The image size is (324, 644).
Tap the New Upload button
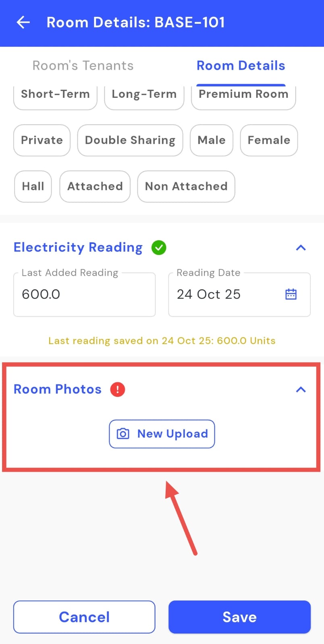coord(162,434)
